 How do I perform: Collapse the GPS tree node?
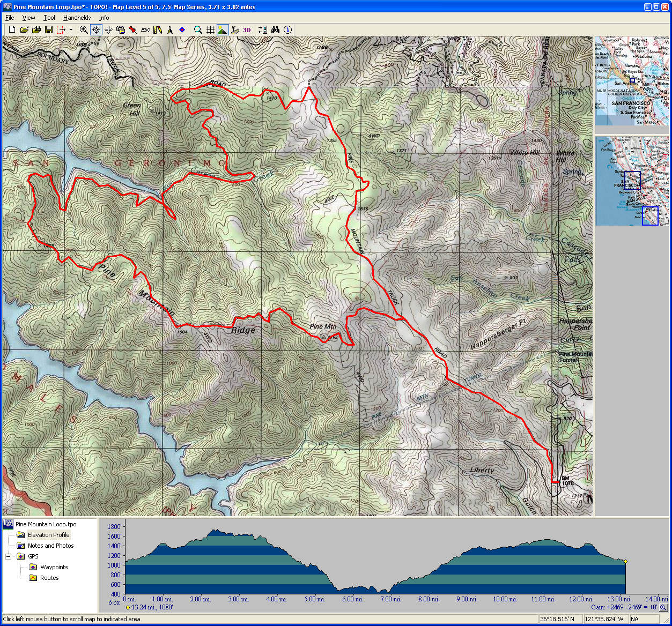click(9, 556)
